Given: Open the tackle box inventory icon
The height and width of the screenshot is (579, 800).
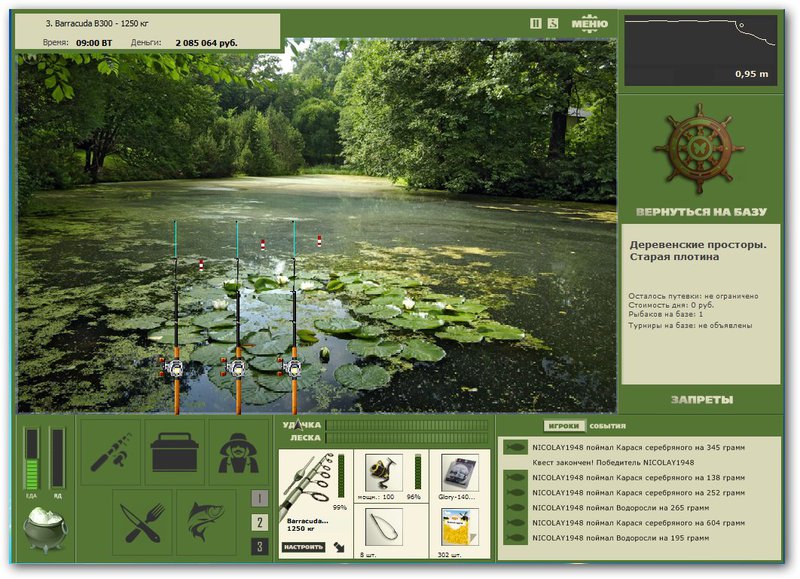Looking at the screenshot, I should click(174, 452).
